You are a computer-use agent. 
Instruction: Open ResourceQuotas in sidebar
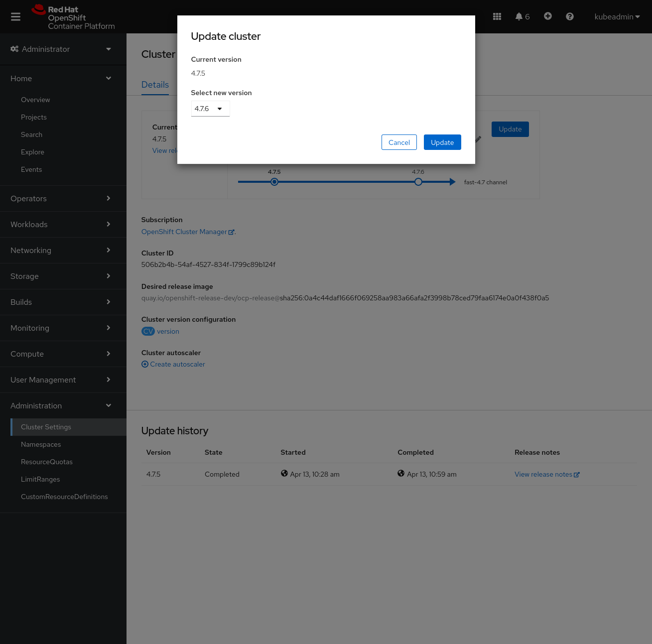[47, 462]
